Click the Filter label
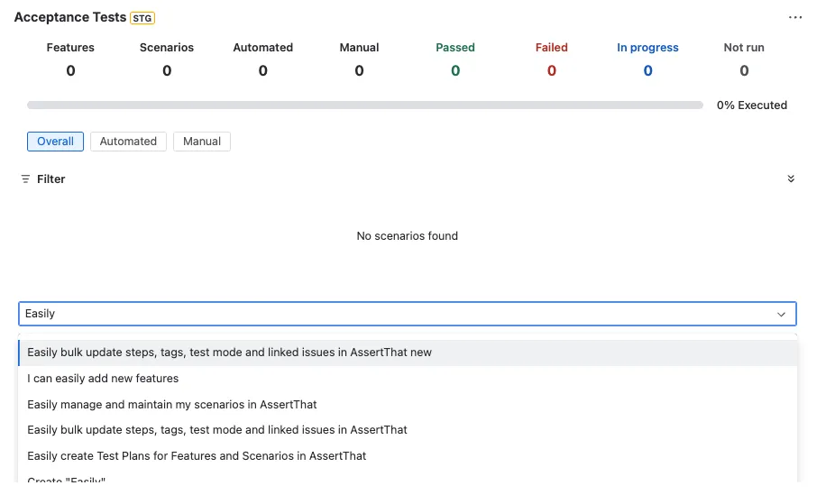This screenshot has height=504, width=835. point(51,179)
